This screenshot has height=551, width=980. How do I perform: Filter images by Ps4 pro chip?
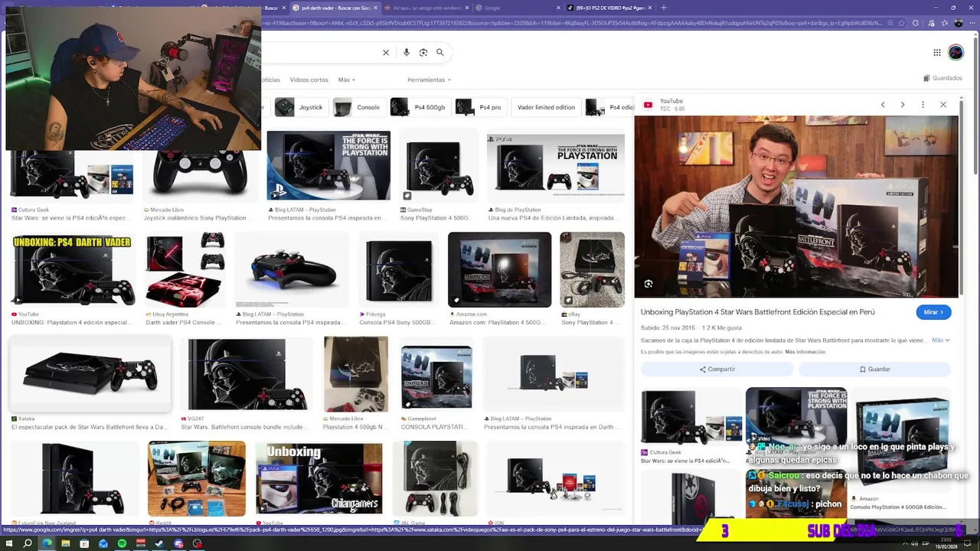(x=479, y=107)
